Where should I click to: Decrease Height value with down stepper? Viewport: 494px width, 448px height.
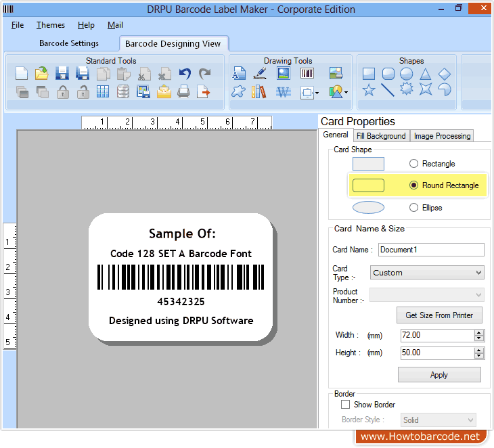(x=479, y=356)
